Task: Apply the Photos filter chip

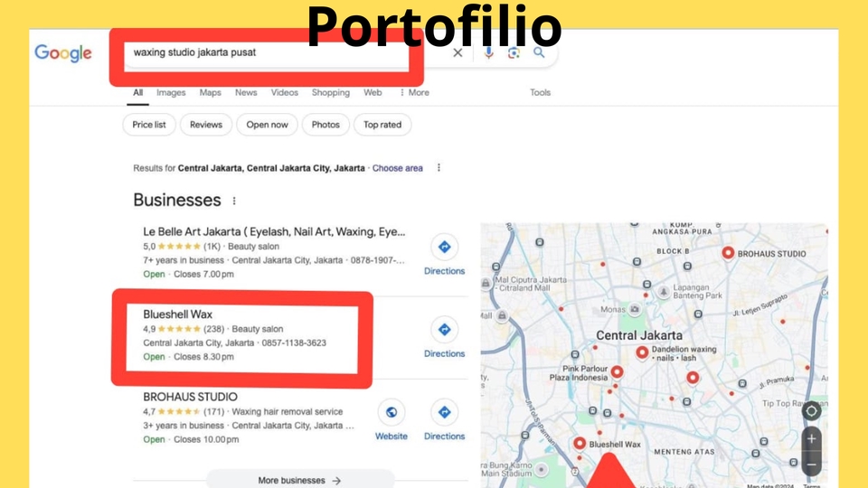Action: (325, 125)
